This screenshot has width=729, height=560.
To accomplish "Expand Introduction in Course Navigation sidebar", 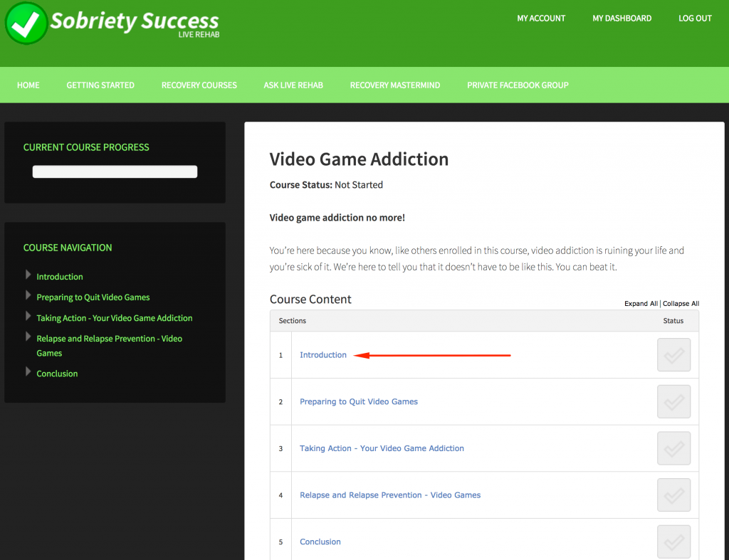I will (x=28, y=276).
